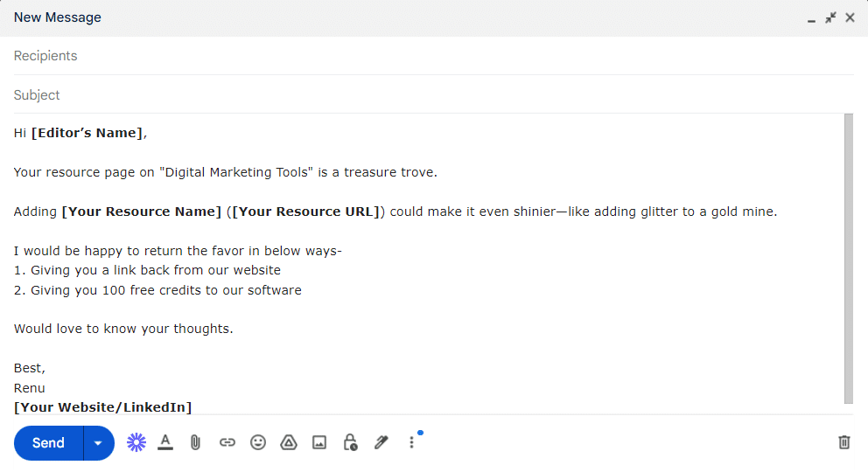This screenshot has width=868, height=472.
Task: Insert signature using the pen icon
Action: point(381,442)
